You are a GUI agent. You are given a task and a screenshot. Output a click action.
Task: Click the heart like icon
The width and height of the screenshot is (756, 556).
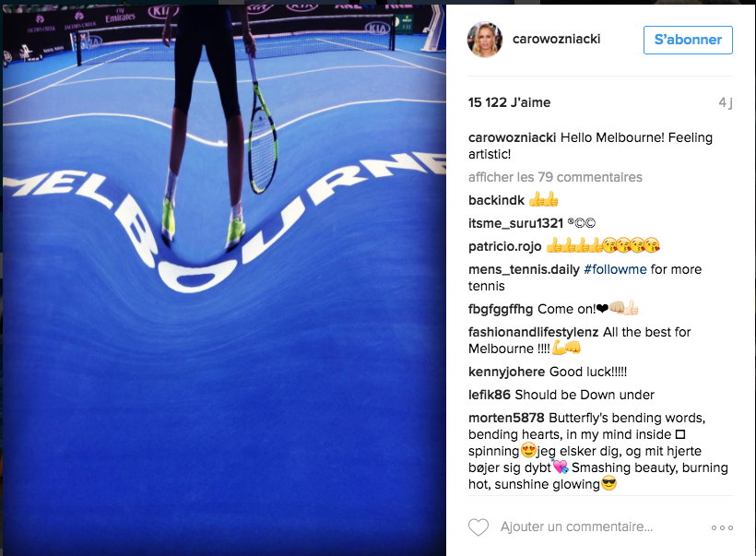pos(478,527)
